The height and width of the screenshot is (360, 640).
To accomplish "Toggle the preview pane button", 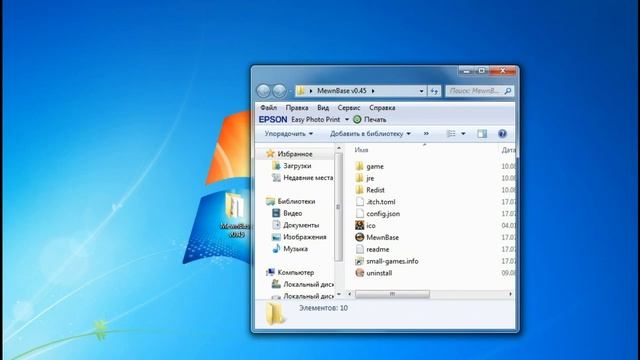I will 482,133.
